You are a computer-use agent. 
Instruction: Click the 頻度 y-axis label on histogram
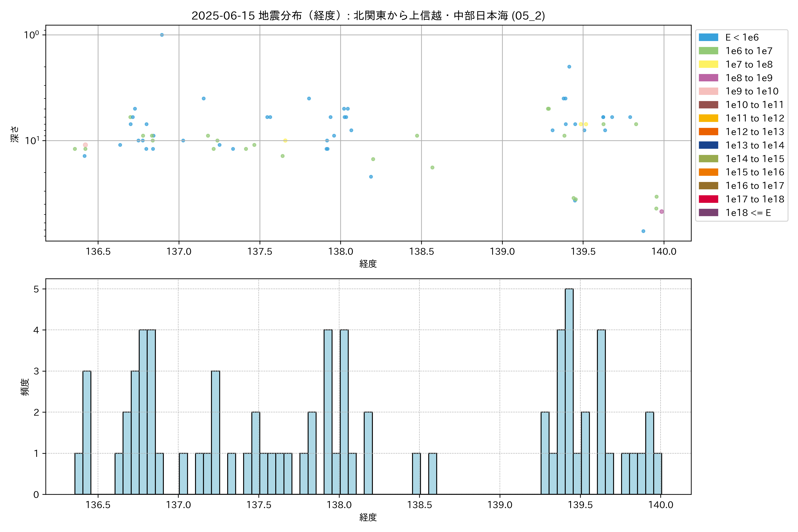coord(25,387)
